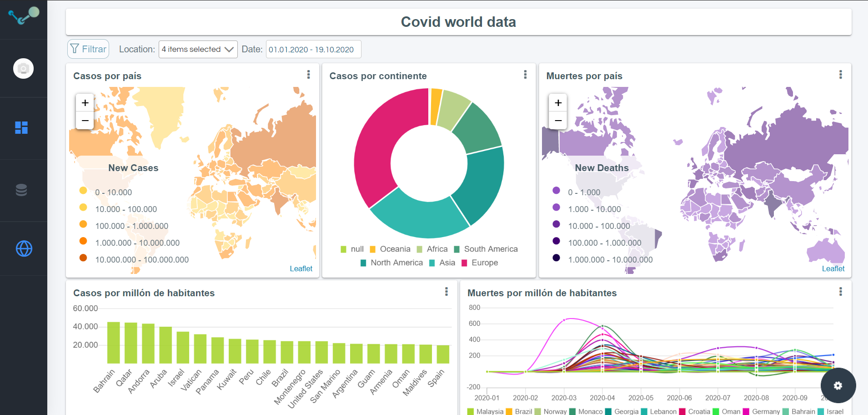
Task: Open options menu for Casos por país
Action: (x=308, y=75)
